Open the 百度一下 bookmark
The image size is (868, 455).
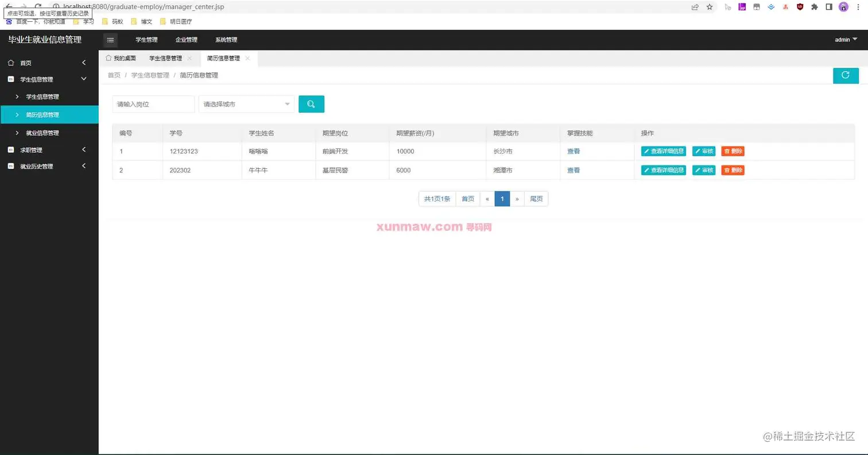tap(34, 21)
